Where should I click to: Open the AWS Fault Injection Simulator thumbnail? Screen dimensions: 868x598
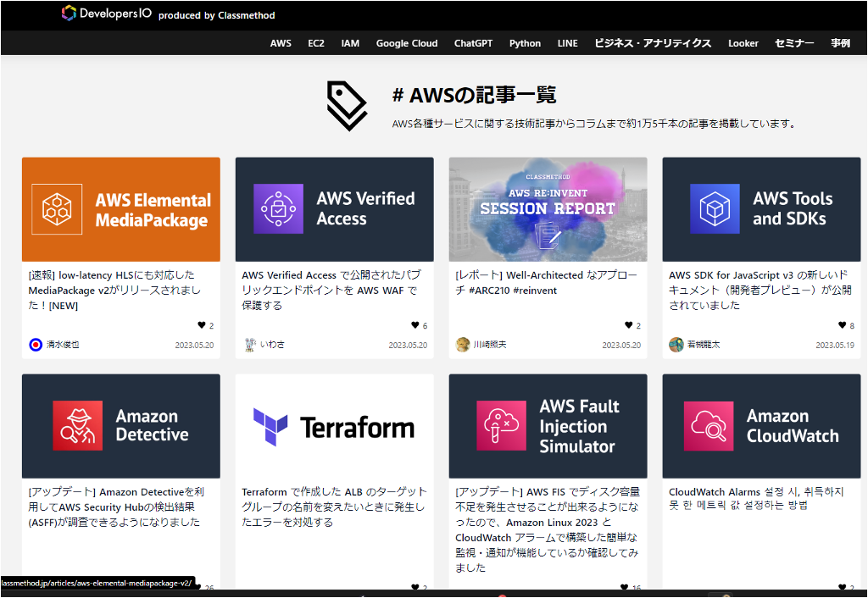click(548, 426)
